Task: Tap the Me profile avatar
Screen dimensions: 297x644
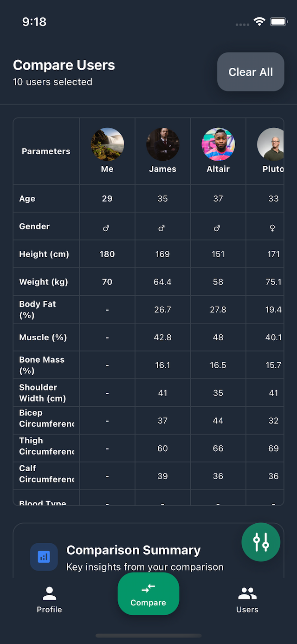Action: pos(107,144)
